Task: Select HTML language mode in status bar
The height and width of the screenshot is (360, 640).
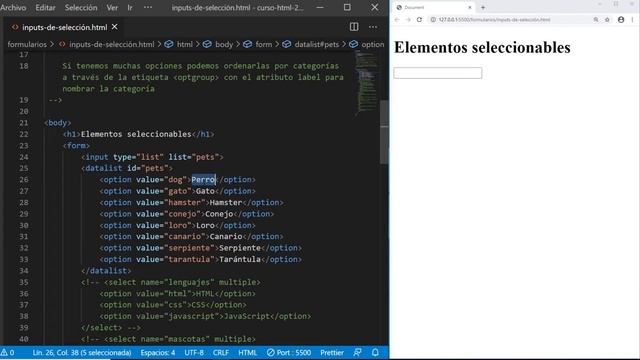Action: [x=247, y=353]
